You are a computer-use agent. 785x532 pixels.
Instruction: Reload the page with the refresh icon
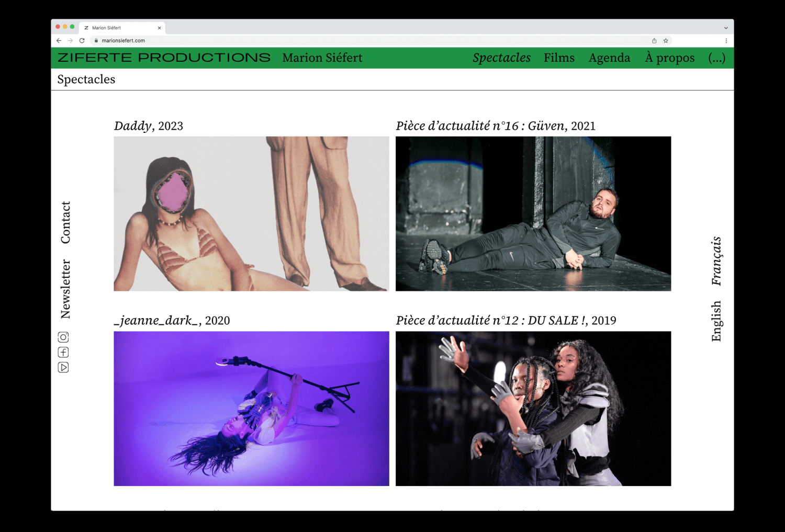click(x=82, y=41)
